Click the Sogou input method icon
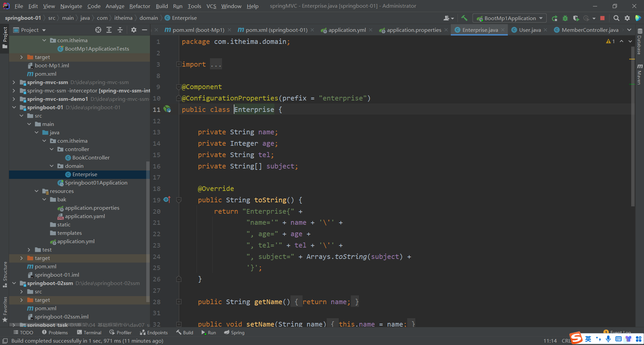 coord(576,338)
